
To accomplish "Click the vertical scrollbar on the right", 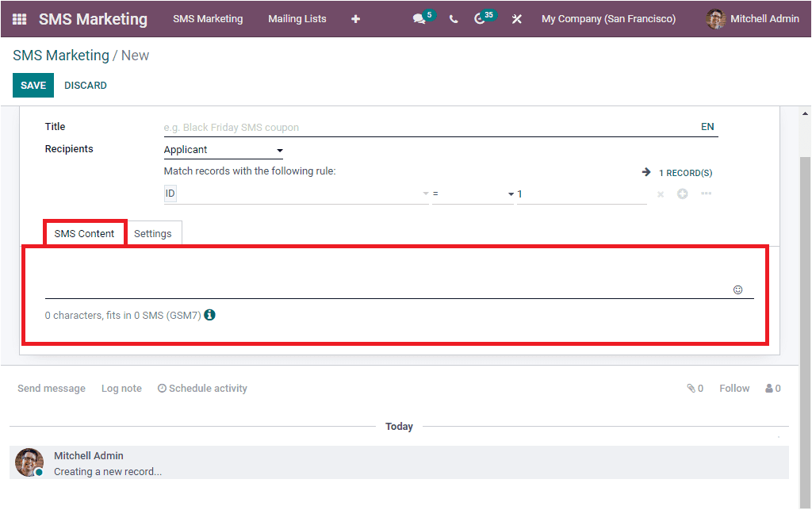I will [x=806, y=332].
